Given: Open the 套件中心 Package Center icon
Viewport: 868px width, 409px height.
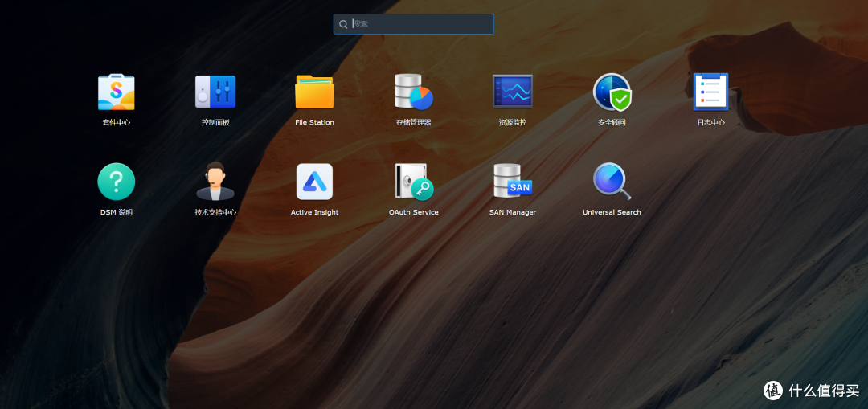Looking at the screenshot, I should click(116, 92).
